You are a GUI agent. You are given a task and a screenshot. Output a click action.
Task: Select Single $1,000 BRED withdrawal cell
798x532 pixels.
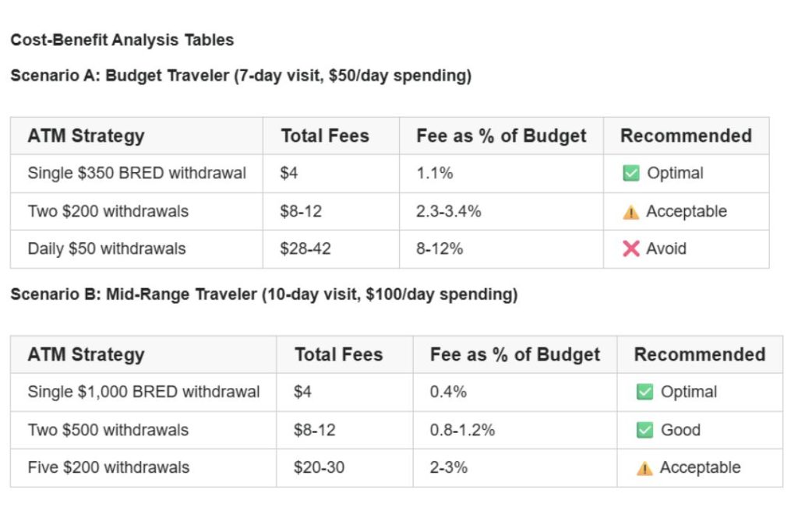coord(143,392)
